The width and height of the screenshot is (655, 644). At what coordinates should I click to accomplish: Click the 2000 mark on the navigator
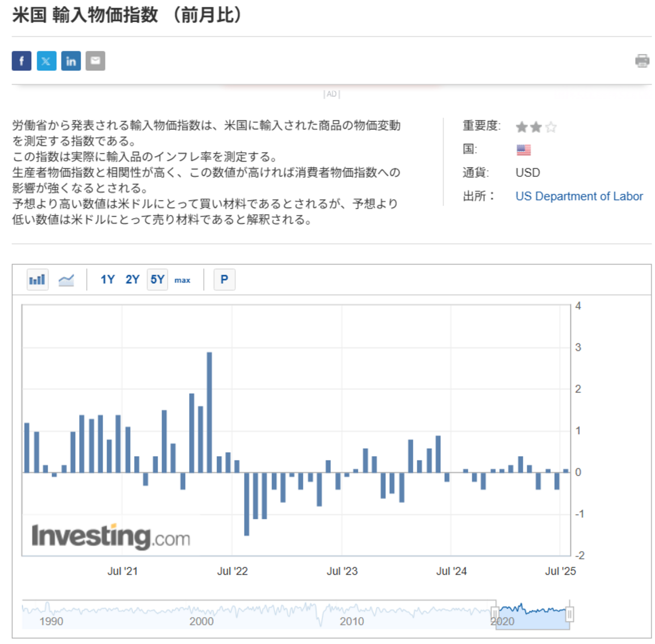[202, 621]
